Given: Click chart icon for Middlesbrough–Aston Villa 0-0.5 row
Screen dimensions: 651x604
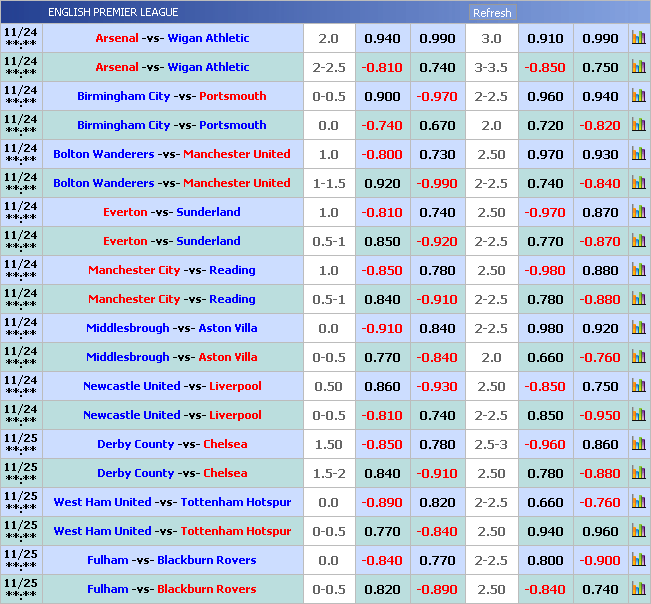Looking at the screenshot, I should [638, 357].
